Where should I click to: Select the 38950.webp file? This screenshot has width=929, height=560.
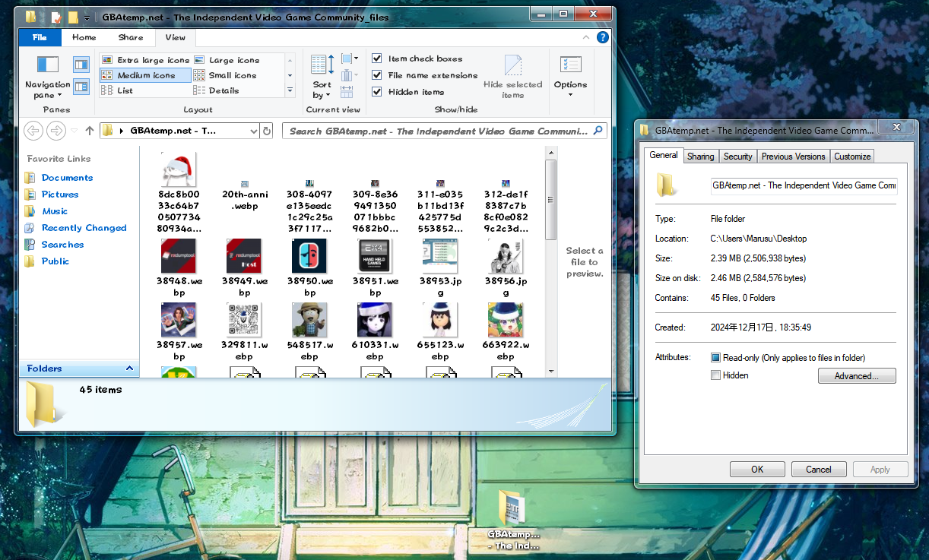[309, 268]
